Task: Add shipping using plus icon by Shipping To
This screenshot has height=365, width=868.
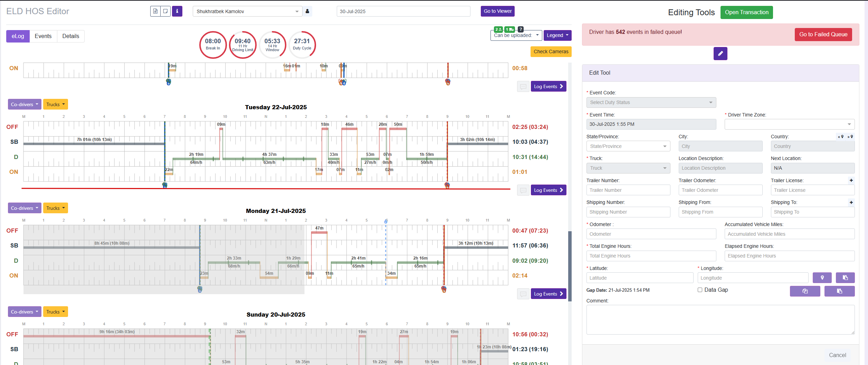Action: (851, 202)
